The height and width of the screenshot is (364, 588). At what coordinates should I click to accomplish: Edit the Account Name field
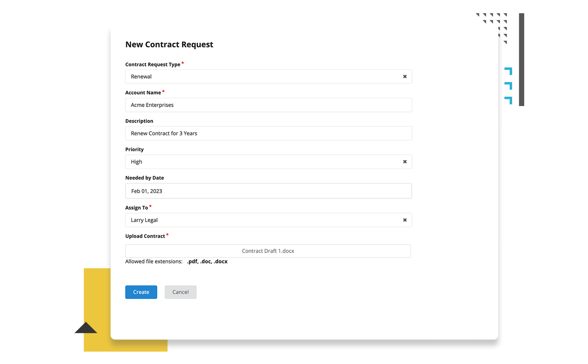click(x=268, y=105)
